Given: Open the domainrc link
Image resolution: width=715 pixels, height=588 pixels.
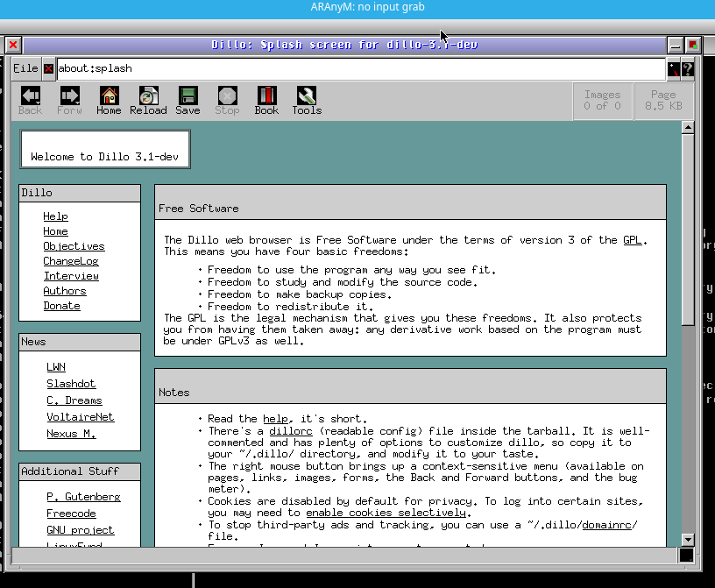Looking at the screenshot, I should pyautogui.click(x=607, y=525).
